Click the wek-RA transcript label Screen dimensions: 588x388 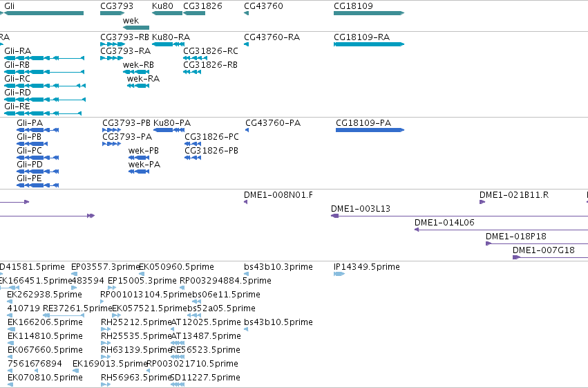pyautogui.click(x=143, y=79)
